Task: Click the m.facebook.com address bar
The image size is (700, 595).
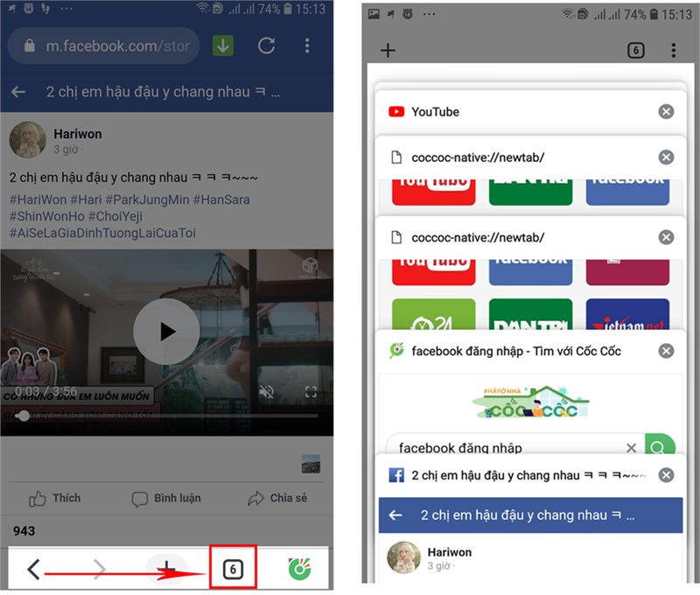Action: [103, 45]
